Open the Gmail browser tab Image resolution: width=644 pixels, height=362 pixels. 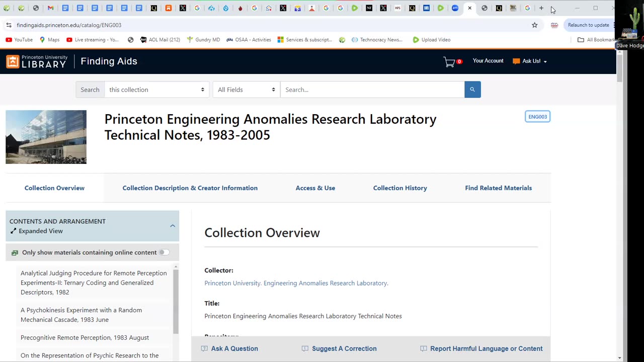(x=50, y=8)
